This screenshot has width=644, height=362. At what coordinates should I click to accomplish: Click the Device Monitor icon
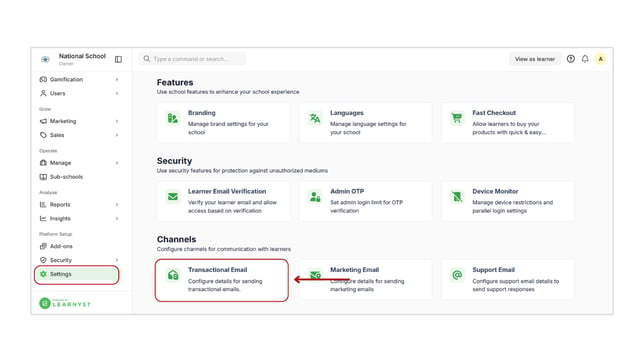(x=457, y=197)
